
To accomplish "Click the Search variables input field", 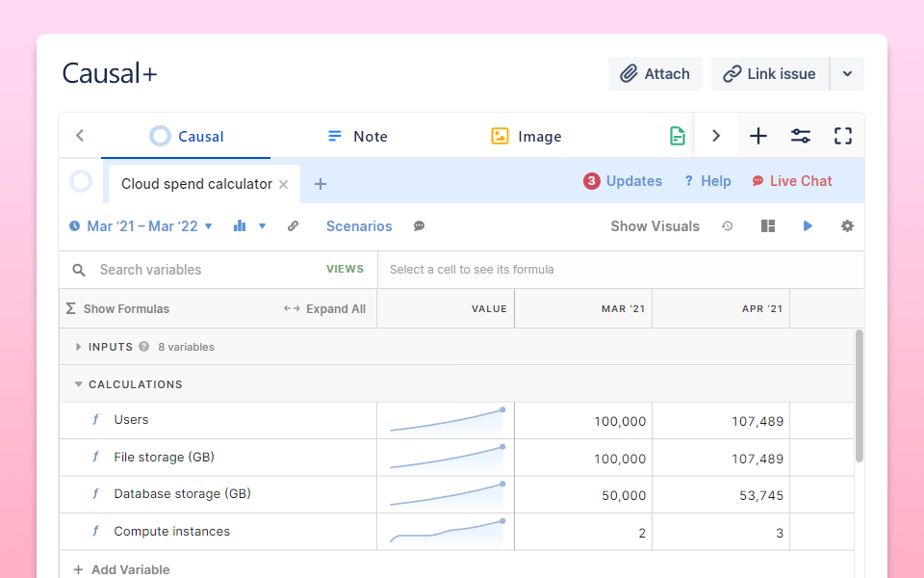I will pos(207,270).
